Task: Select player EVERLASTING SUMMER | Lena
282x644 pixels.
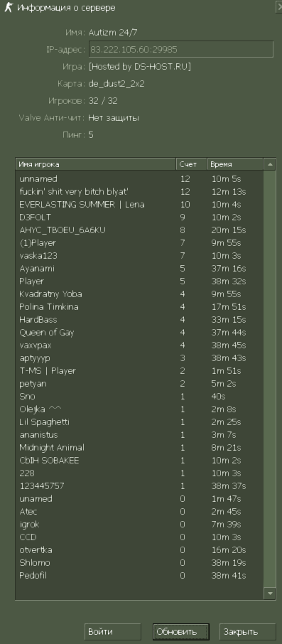Action: pos(139,205)
